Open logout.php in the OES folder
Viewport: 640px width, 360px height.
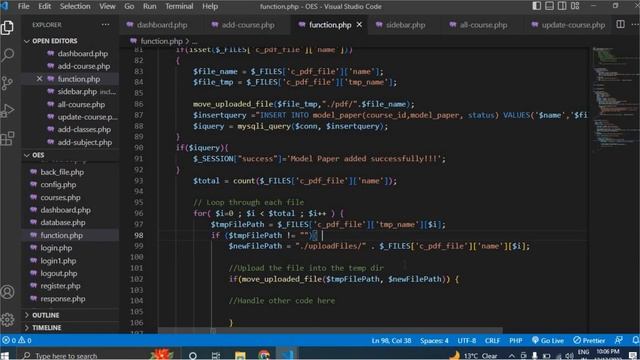[x=58, y=273]
